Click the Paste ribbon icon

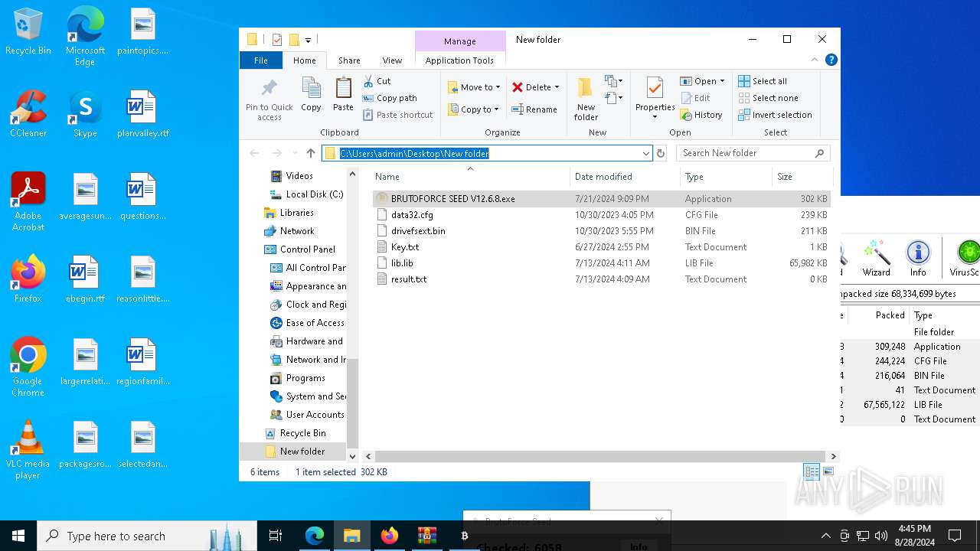point(343,95)
